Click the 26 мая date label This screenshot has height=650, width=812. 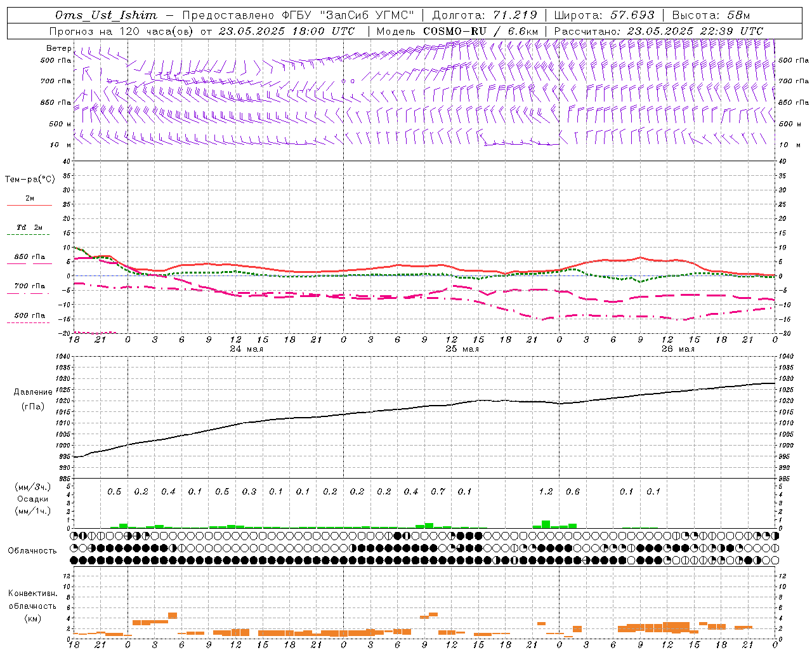click(x=678, y=348)
